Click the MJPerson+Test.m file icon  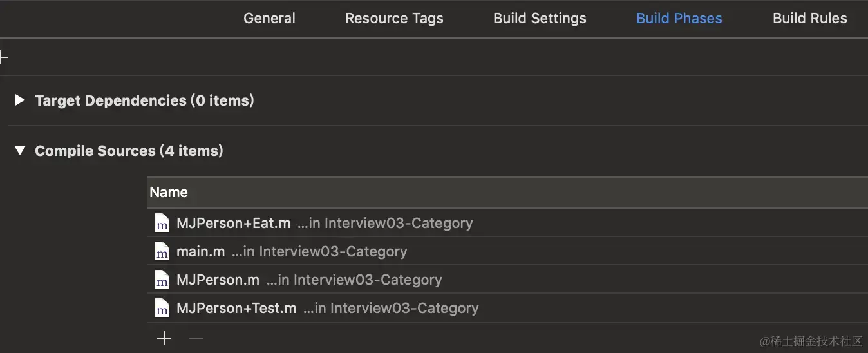coord(162,309)
